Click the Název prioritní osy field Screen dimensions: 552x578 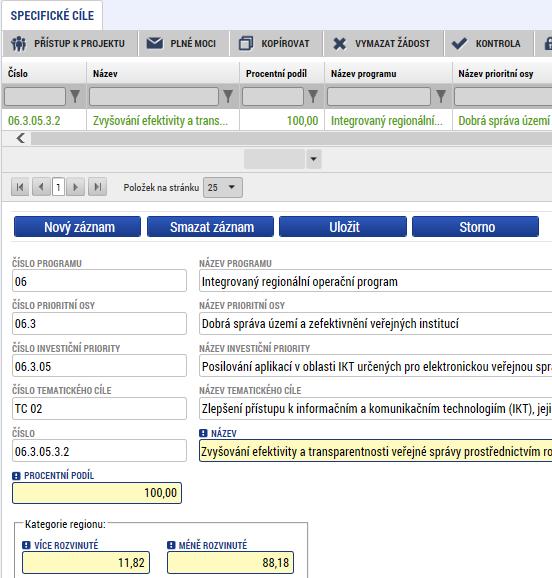[x=375, y=324]
